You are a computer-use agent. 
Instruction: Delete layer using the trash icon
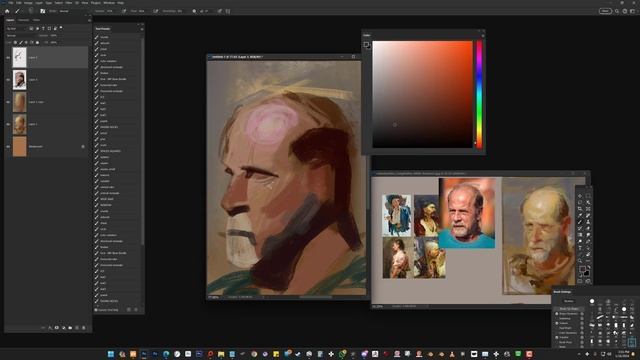point(84,328)
